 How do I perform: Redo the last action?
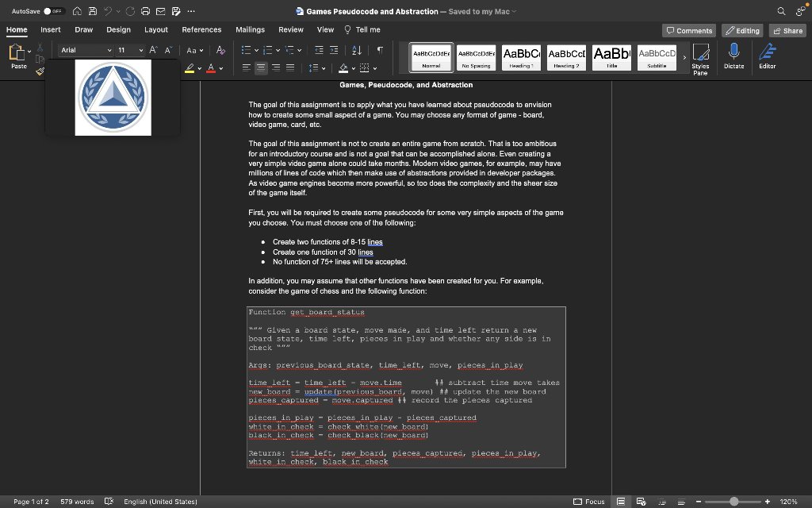[130, 11]
